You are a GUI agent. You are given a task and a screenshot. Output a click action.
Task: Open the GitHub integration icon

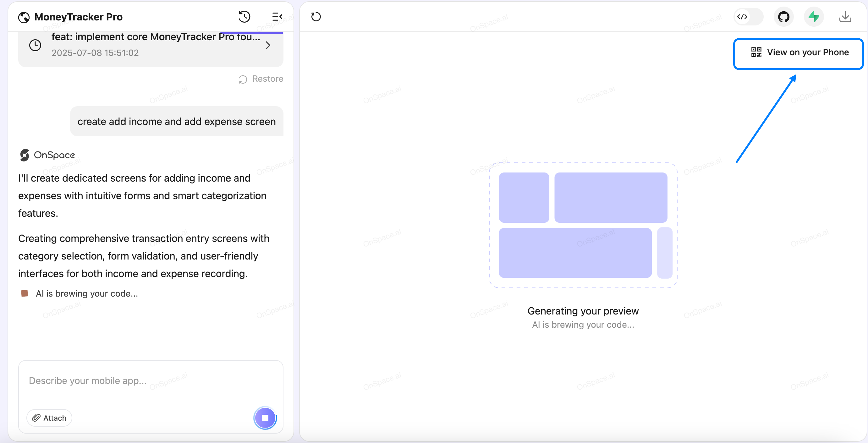coord(783,17)
